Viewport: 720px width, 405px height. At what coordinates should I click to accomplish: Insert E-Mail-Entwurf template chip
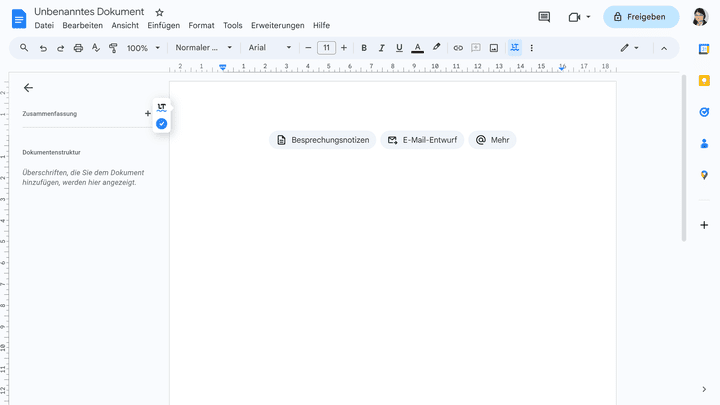click(x=422, y=140)
